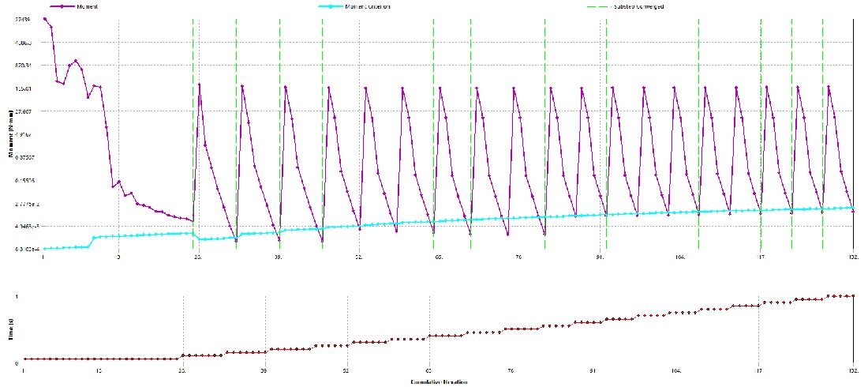Screen dimensions: 868x387
Task: Click the last green Substep Converged dashed line
Action: coord(823,118)
